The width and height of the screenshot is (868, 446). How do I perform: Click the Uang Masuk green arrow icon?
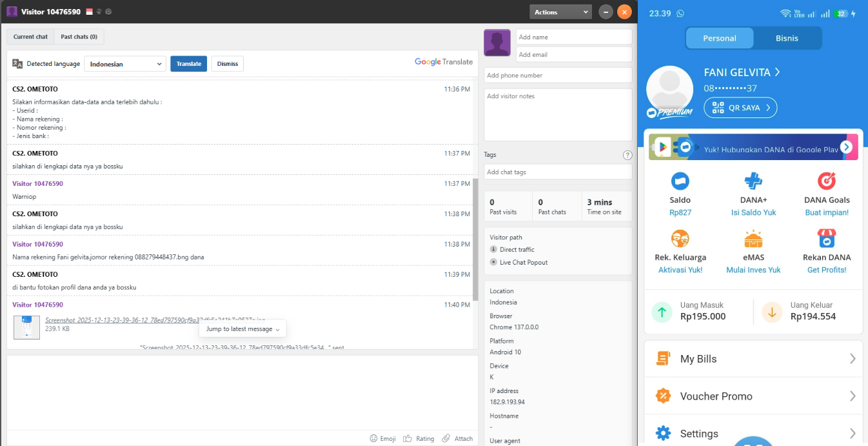tap(662, 312)
